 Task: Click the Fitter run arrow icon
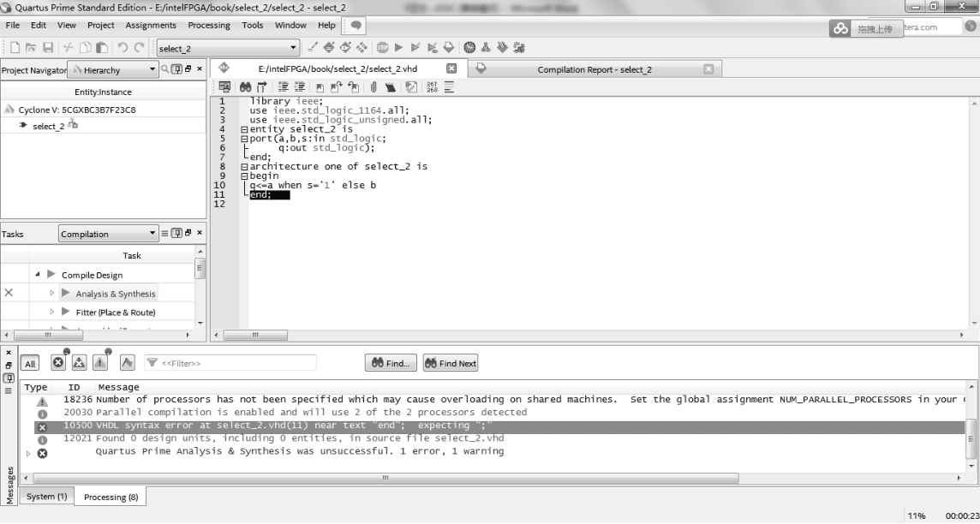[x=66, y=312]
